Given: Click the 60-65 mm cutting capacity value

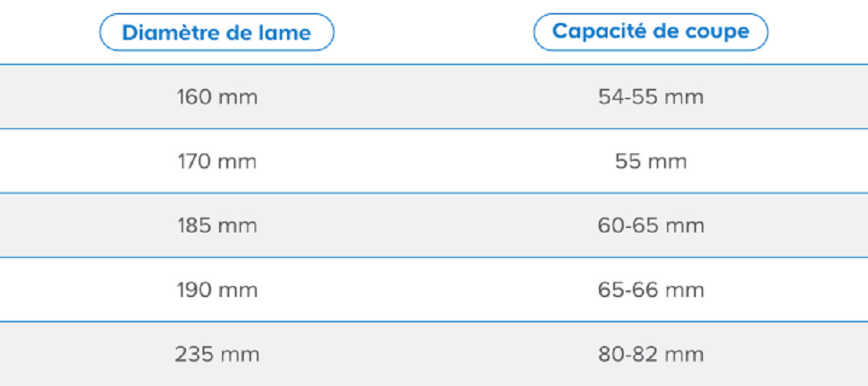Looking at the screenshot, I should (651, 225).
